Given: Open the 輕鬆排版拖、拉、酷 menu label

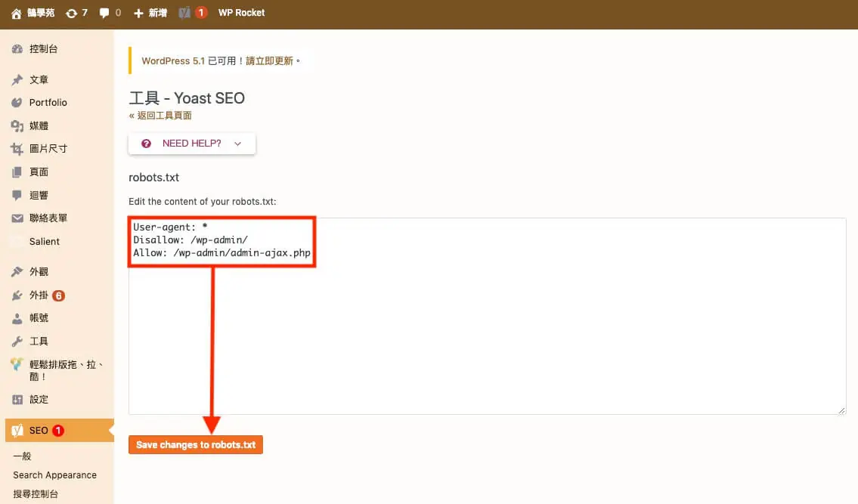Looking at the screenshot, I should [67, 370].
